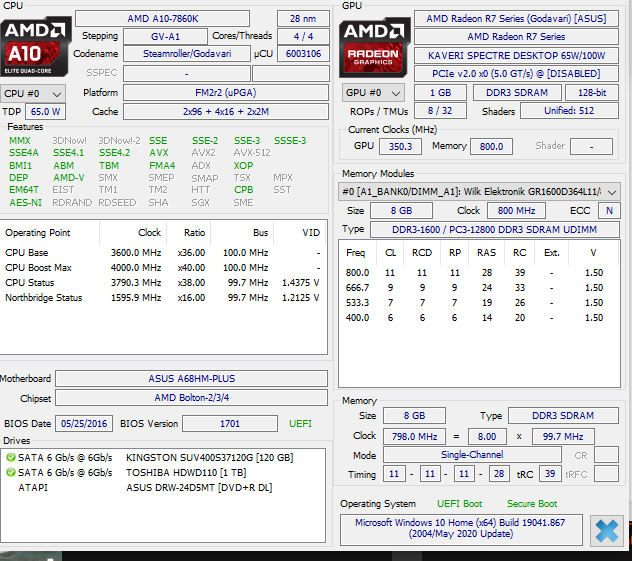Select the CPU Base operating point row
The image size is (632, 561).
[x=163, y=253]
